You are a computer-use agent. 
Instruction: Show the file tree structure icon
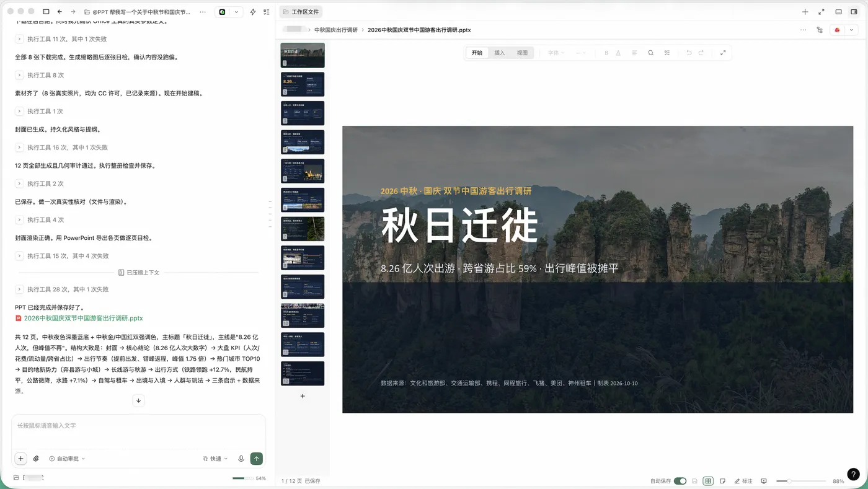click(820, 30)
